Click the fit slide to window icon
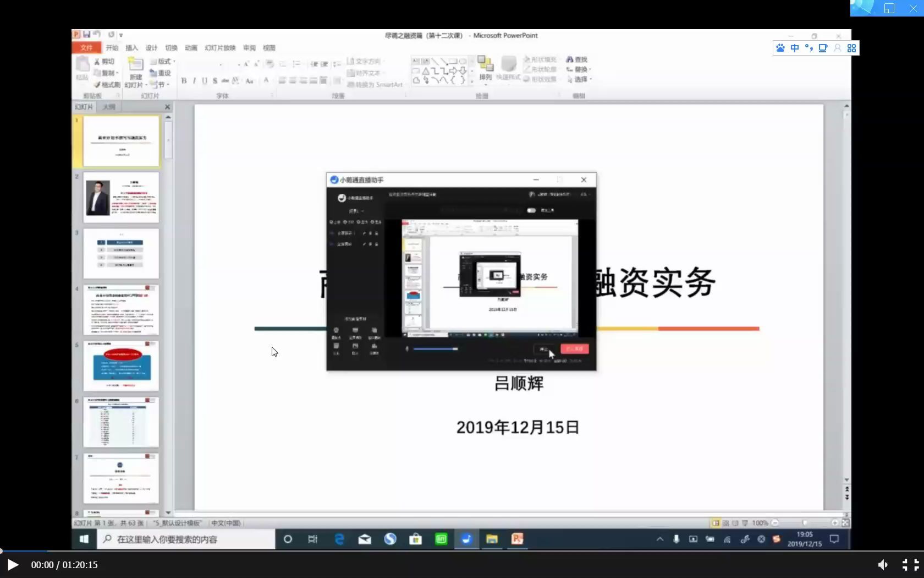 (x=845, y=523)
